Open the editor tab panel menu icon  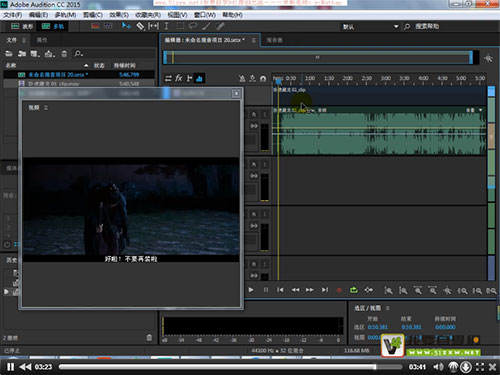click(254, 40)
